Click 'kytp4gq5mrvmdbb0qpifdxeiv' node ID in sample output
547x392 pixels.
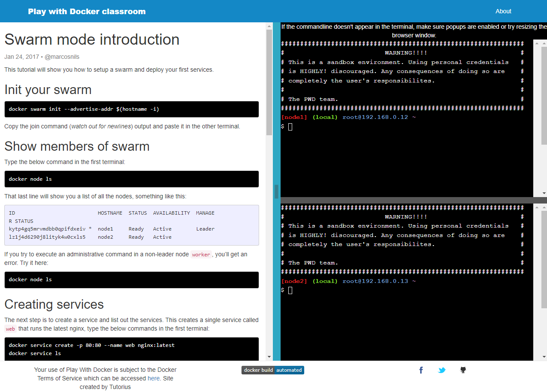[47, 229]
